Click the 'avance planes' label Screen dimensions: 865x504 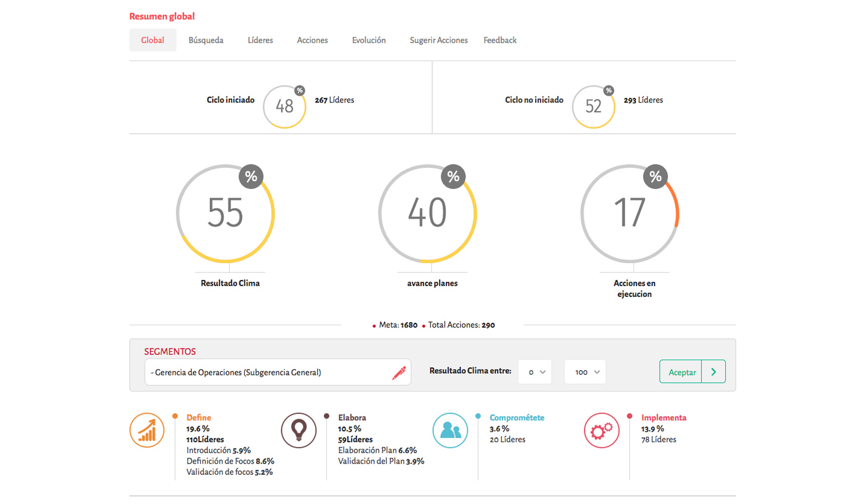point(432,283)
